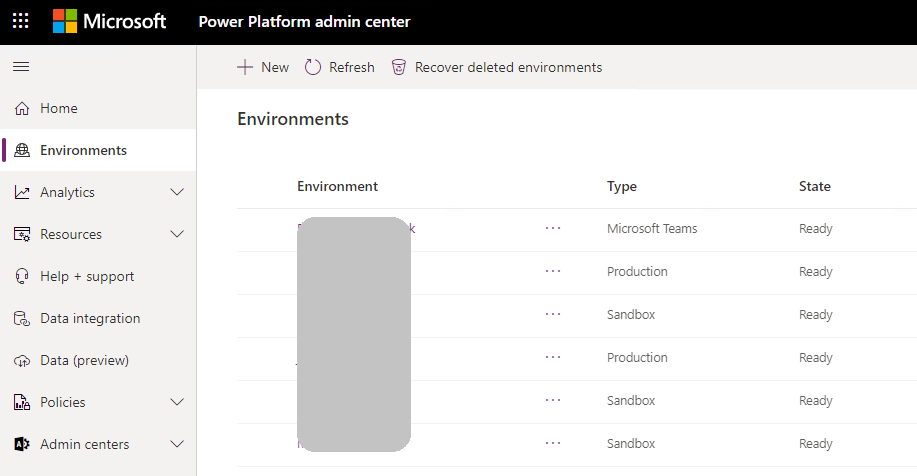This screenshot has height=476, width=917.
Task: Open ellipsis menu for second Sandbox row
Action: [553, 400]
